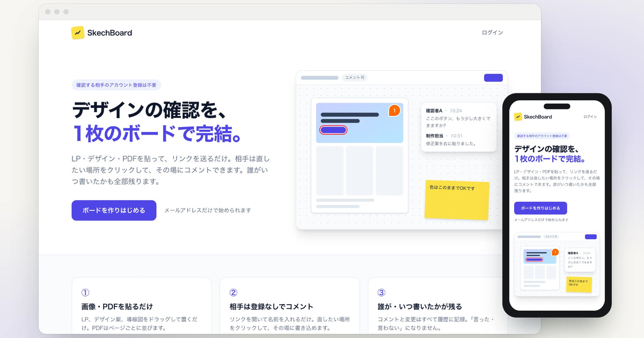Click the blue design thumbnail in the desktop board preview
644x338 pixels.
pyautogui.click(x=360, y=123)
